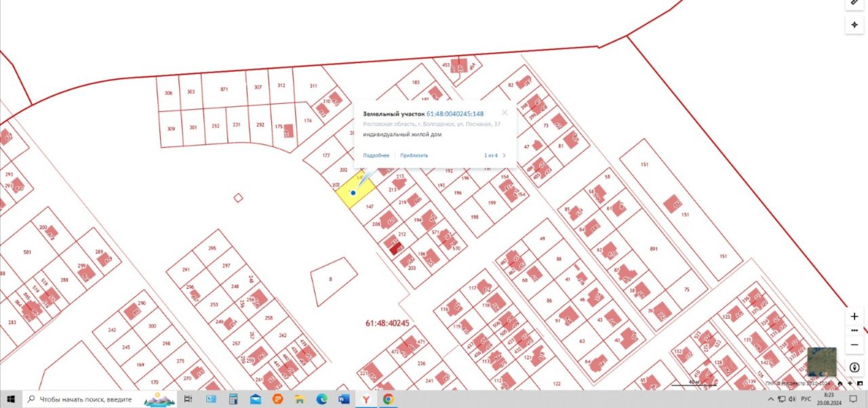The image size is (868, 408).
Task: Close the land parcel info popup
Action: coord(504,113)
